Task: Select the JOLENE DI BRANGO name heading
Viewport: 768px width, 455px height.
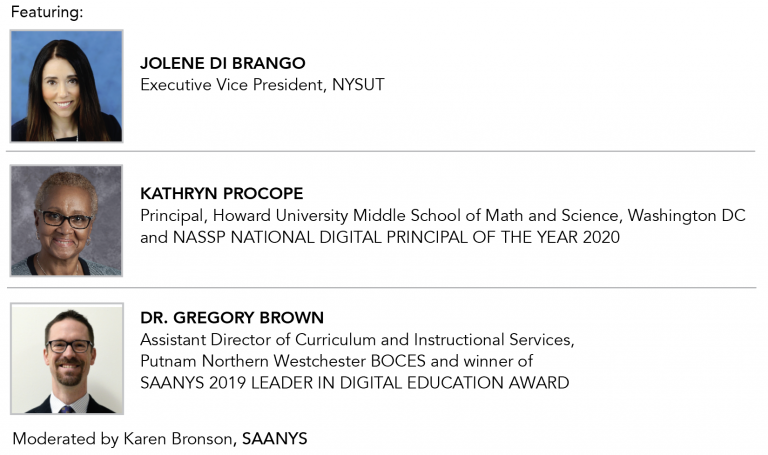Action: click(x=223, y=63)
